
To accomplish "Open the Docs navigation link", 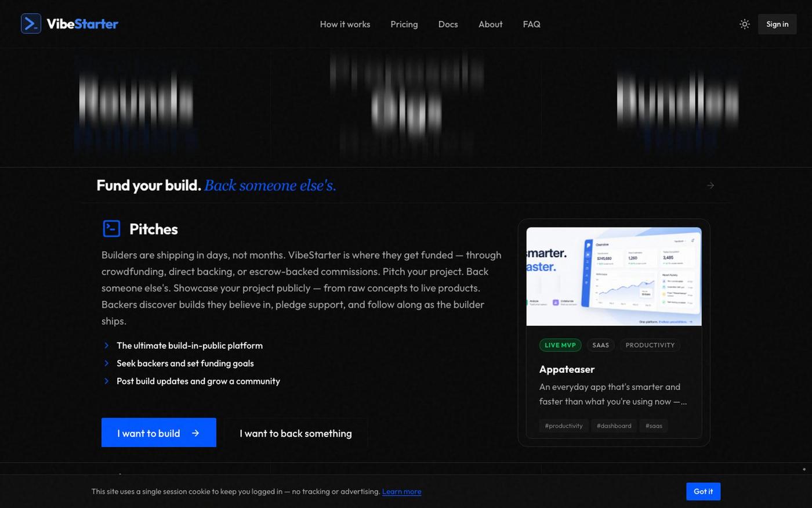I will point(448,24).
